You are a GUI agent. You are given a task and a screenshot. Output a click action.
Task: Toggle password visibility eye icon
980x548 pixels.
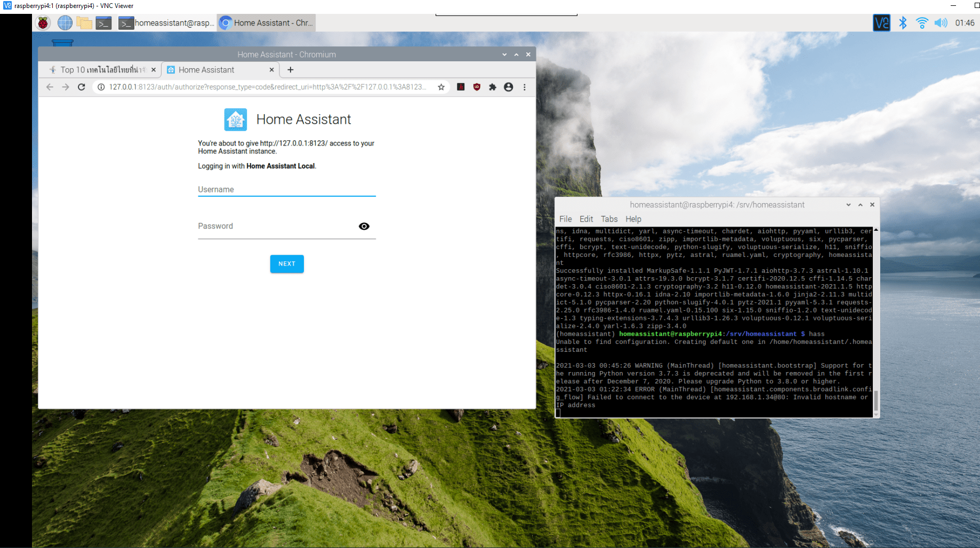[364, 227]
